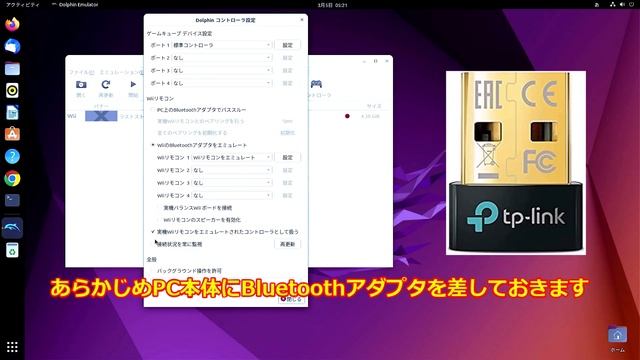The width and height of the screenshot is (640, 360).
Task: Enable バックグラウンド操作を許可 checkbox
Action: point(186,271)
